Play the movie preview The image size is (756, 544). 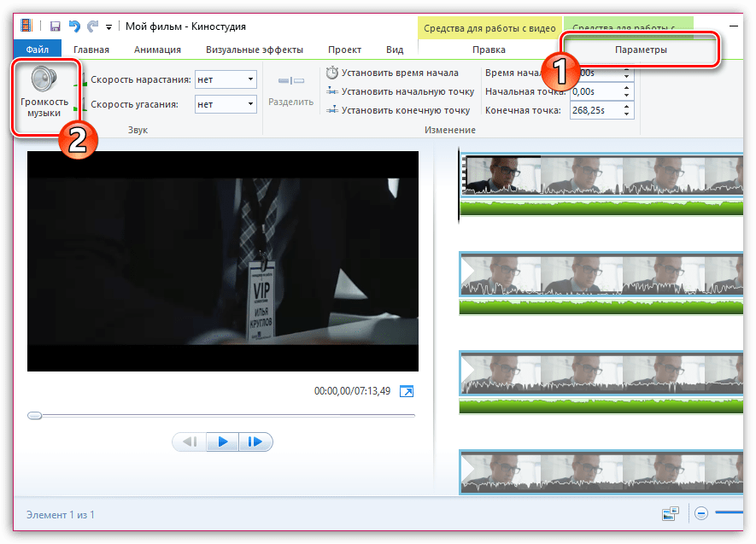[223, 442]
